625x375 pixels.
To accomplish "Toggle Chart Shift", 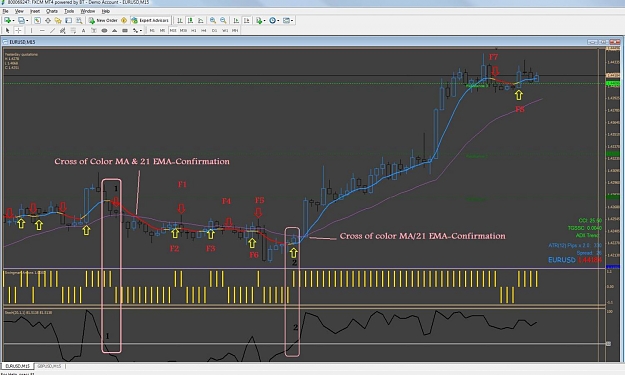I will tap(247, 20).
